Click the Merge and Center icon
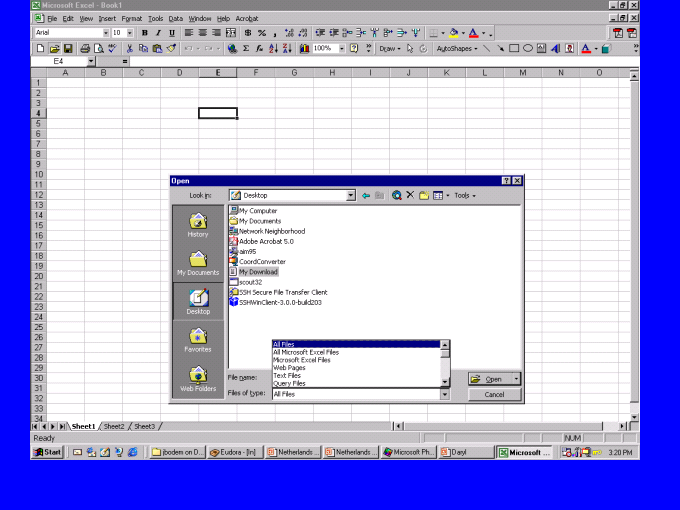This screenshot has height=510, width=680. [231, 33]
